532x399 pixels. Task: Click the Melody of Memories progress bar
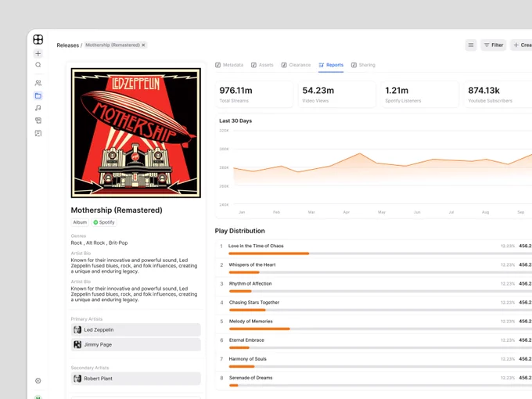click(380, 329)
